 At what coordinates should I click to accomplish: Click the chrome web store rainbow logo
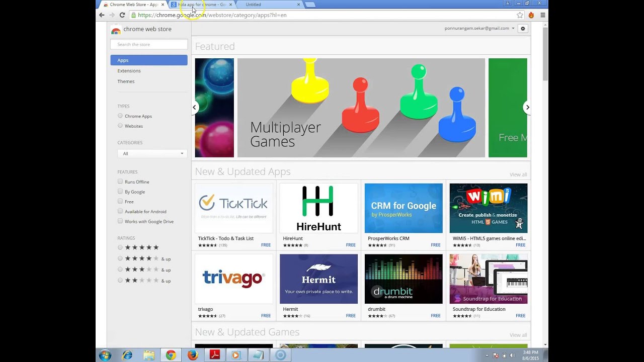coord(116,30)
